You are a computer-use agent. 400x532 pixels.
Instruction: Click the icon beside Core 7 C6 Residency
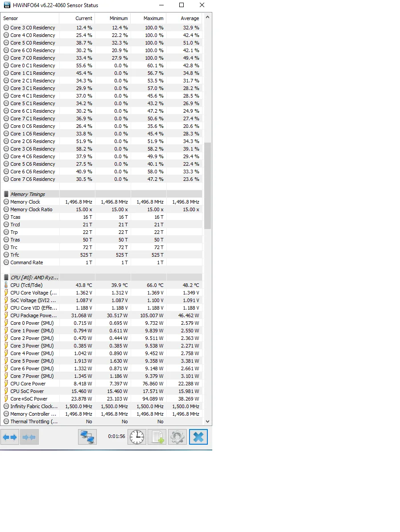(6, 179)
